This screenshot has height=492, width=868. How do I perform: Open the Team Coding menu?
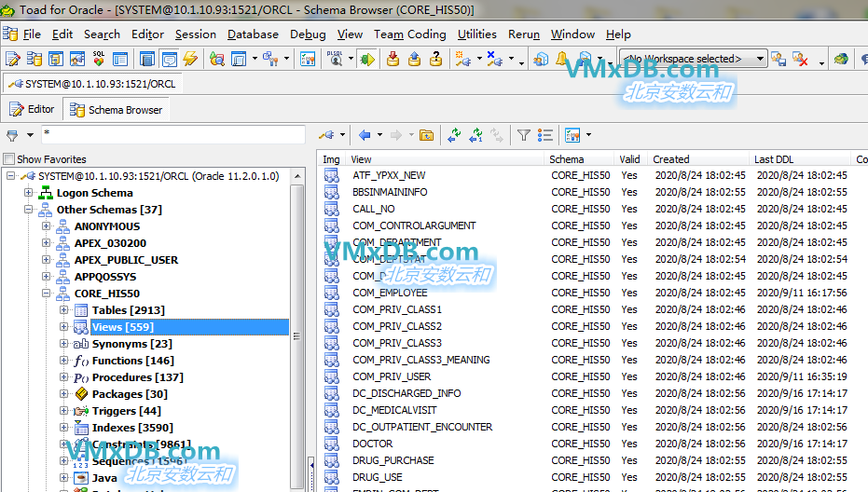pos(409,34)
